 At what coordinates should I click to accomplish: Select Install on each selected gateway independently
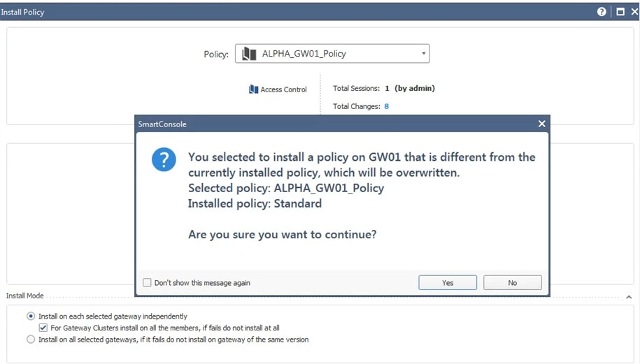tap(31, 316)
